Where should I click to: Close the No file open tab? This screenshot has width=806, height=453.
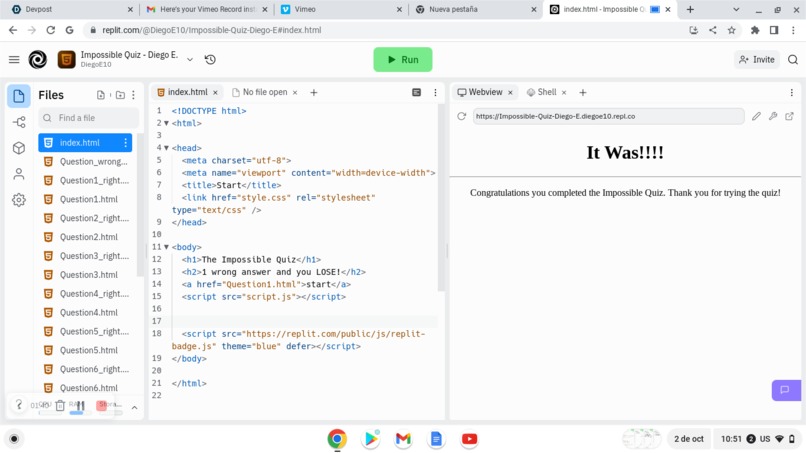pos(295,93)
